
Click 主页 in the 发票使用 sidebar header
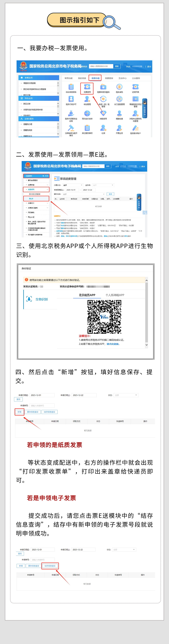46,176
